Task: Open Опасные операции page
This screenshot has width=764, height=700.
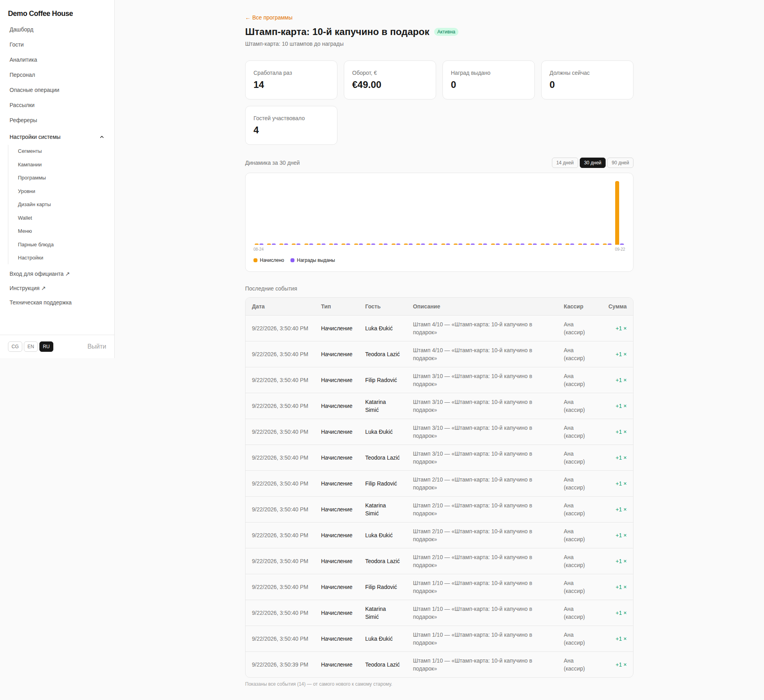Action: click(35, 90)
